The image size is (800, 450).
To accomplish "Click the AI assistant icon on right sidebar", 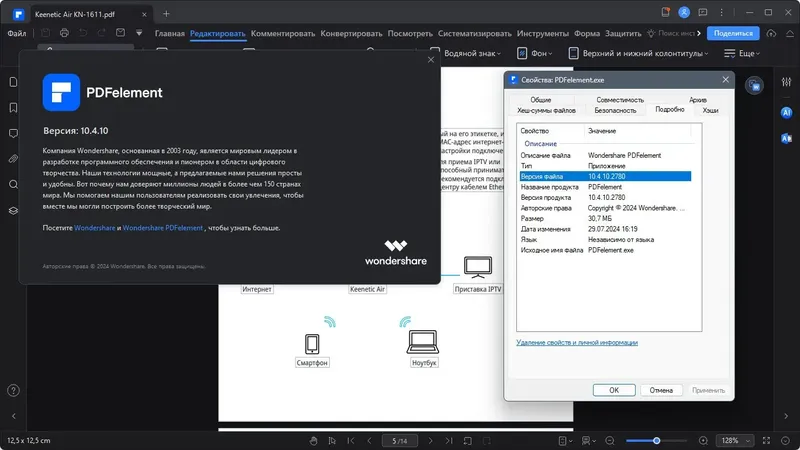I will tap(786, 112).
